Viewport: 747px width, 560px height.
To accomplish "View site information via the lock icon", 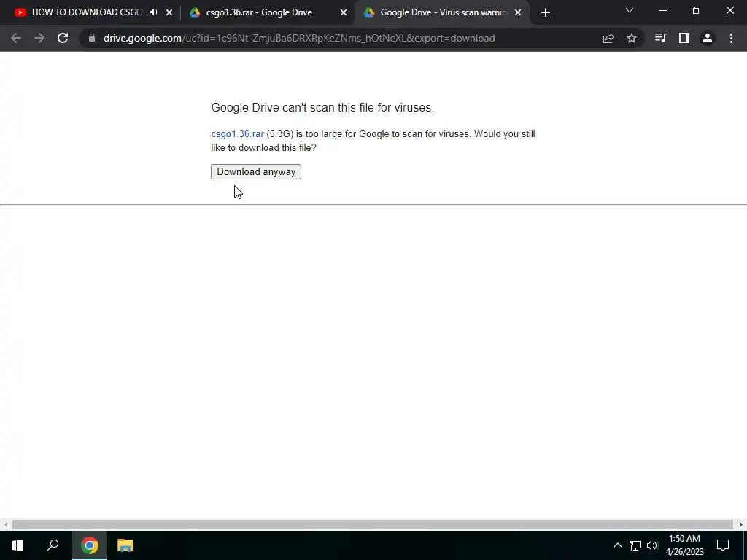I will pos(91,38).
